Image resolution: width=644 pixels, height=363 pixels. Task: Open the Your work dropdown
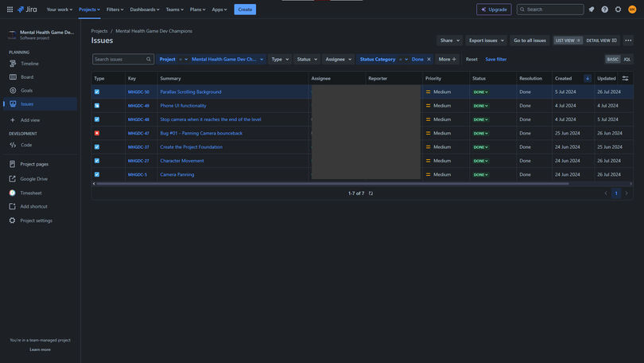[x=59, y=10]
